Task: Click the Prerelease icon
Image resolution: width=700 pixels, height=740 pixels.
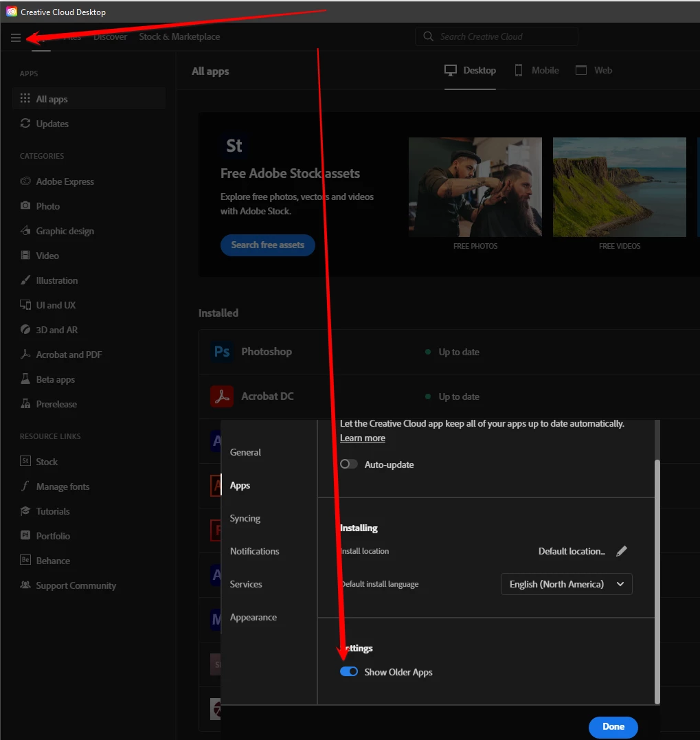Action: point(25,403)
